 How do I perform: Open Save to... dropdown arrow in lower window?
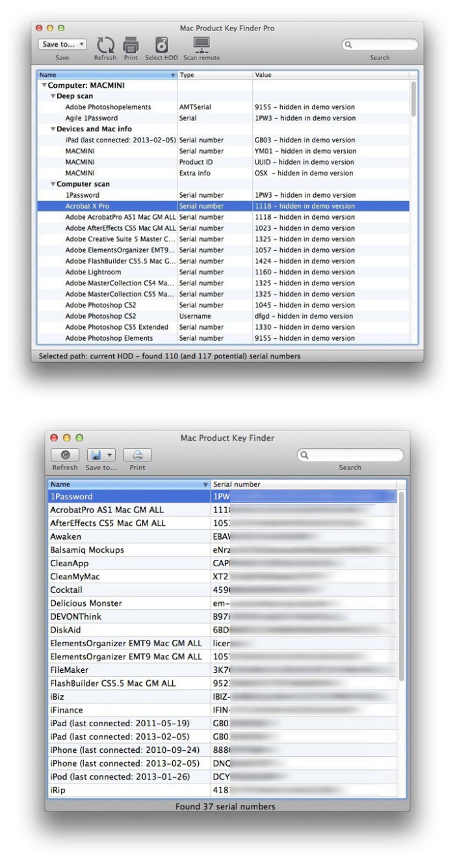[x=110, y=455]
